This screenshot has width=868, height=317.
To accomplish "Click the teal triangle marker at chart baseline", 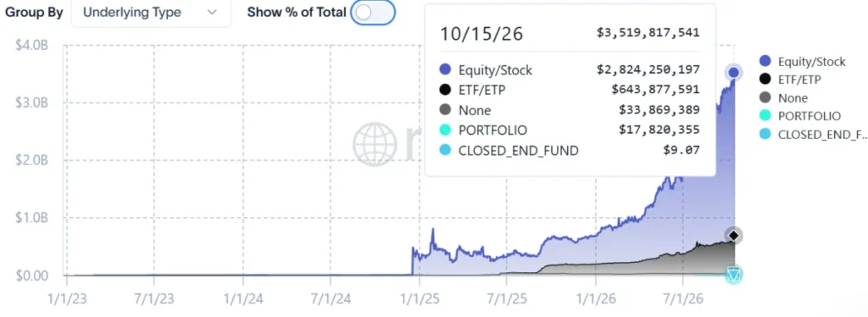I will point(734,275).
